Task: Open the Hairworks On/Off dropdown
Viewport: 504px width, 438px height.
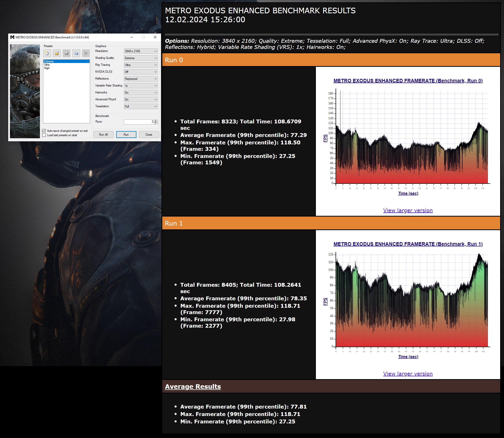Action: pyautogui.click(x=141, y=93)
